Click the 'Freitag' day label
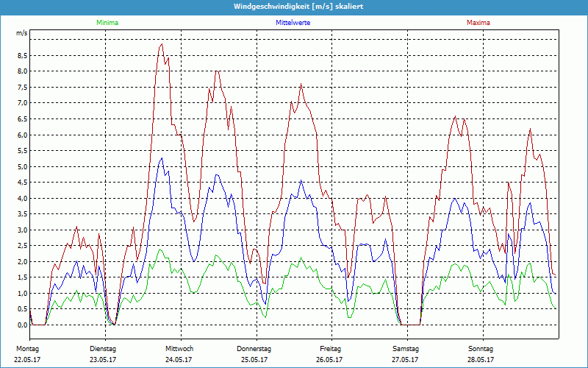This screenshot has height=368, width=588. click(330, 349)
